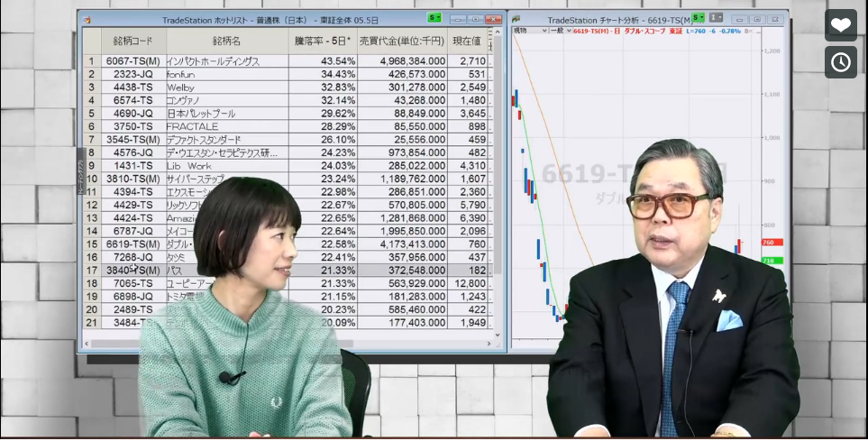Viewport: 868px width, 441px height.
Task: Click the gray I interval-link button in chart title bar
Action: pyautogui.click(x=716, y=18)
